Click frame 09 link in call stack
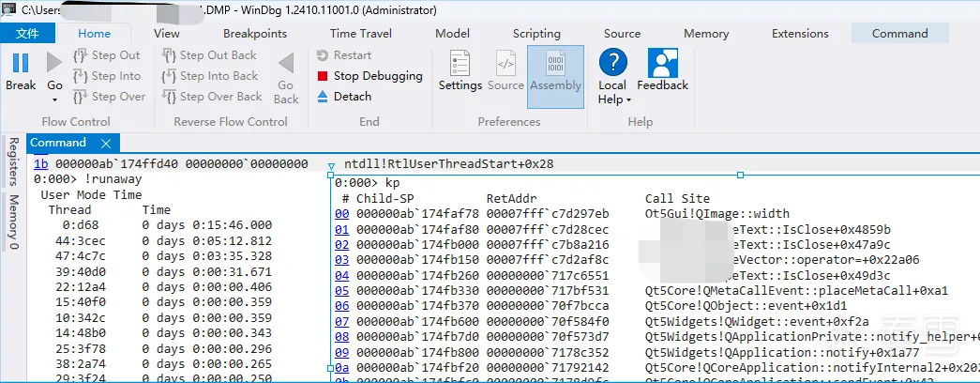 tap(342, 352)
